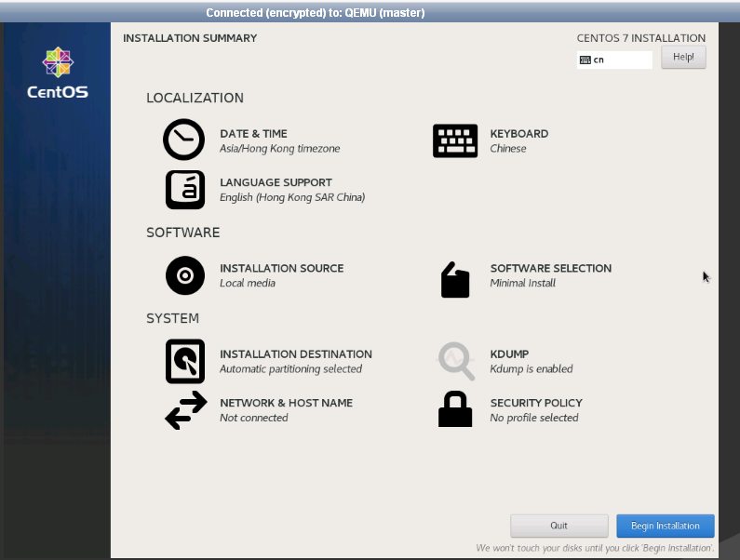Viewport: 740px width, 560px height.
Task: Select the KEYBOARD label
Action: pos(519,134)
